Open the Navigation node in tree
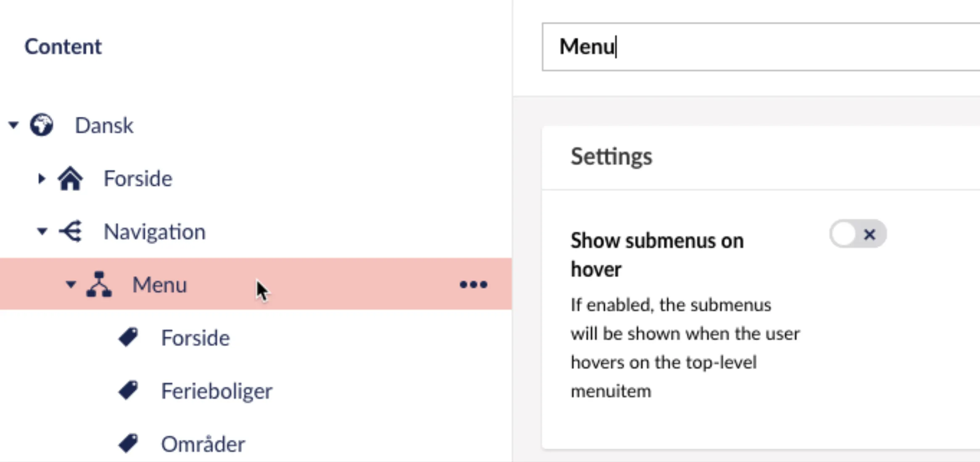 pos(155,232)
